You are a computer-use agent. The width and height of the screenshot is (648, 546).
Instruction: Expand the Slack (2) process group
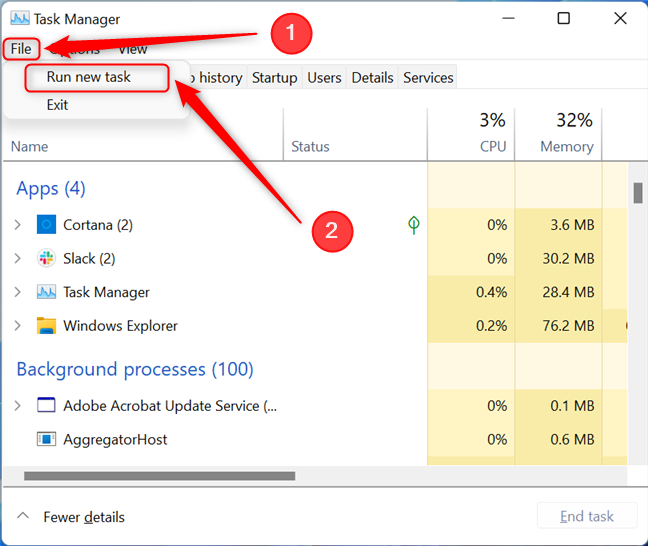click(17, 258)
